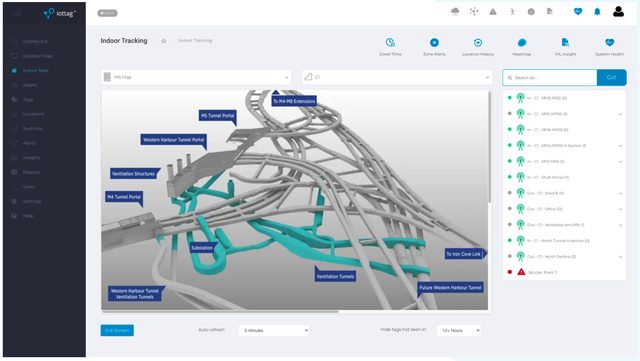Expand the second zone row chevron in list
Viewport: 640px width, 361px height.
coord(620,114)
